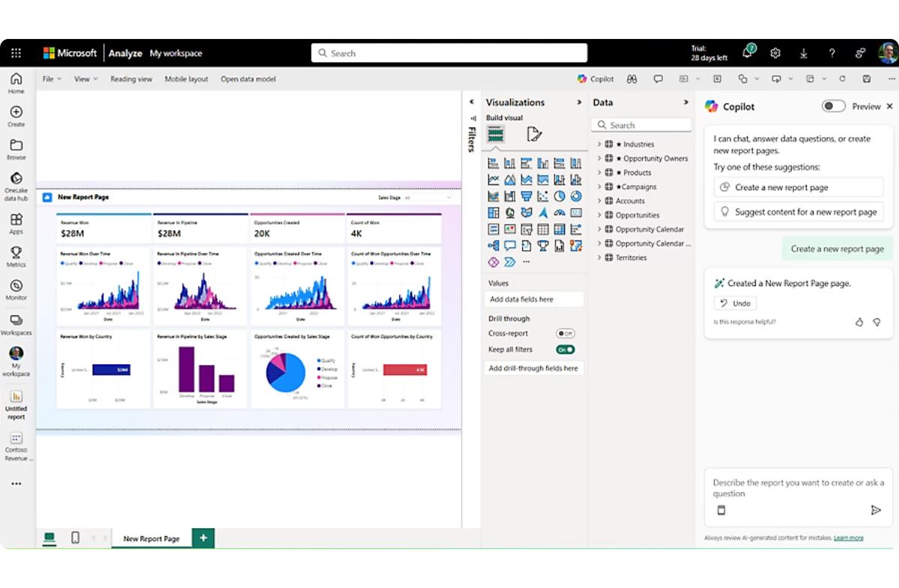The image size is (899, 588).
Task: Choose the donut chart visualization
Action: [576, 196]
